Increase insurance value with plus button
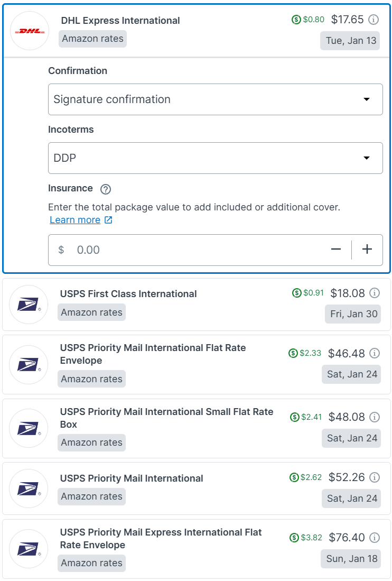 367,250
